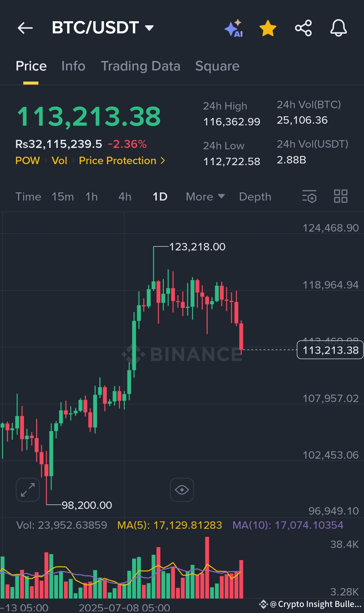
Task: Share this pair via the share icon
Action: click(x=303, y=28)
